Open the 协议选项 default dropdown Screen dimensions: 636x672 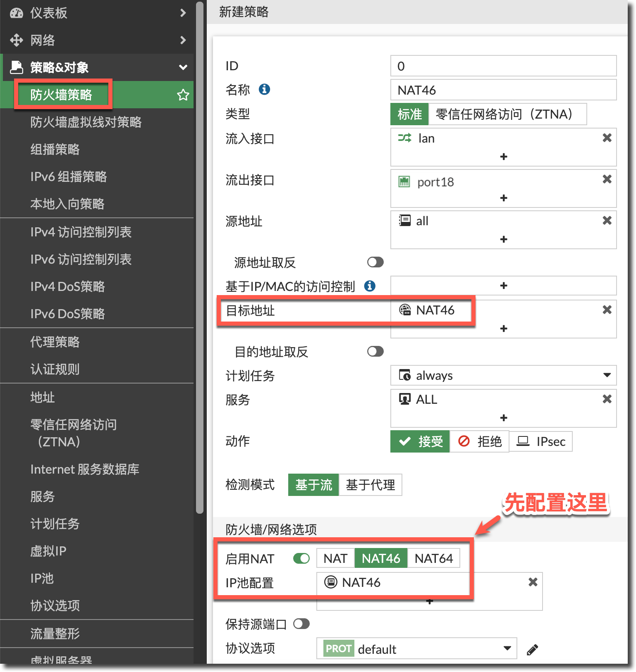(x=416, y=649)
